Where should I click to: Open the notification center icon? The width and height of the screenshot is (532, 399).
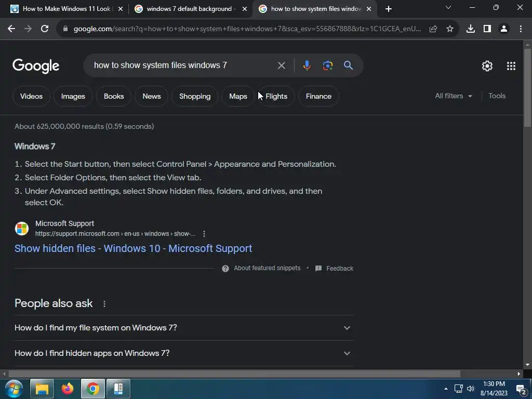click(x=521, y=389)
